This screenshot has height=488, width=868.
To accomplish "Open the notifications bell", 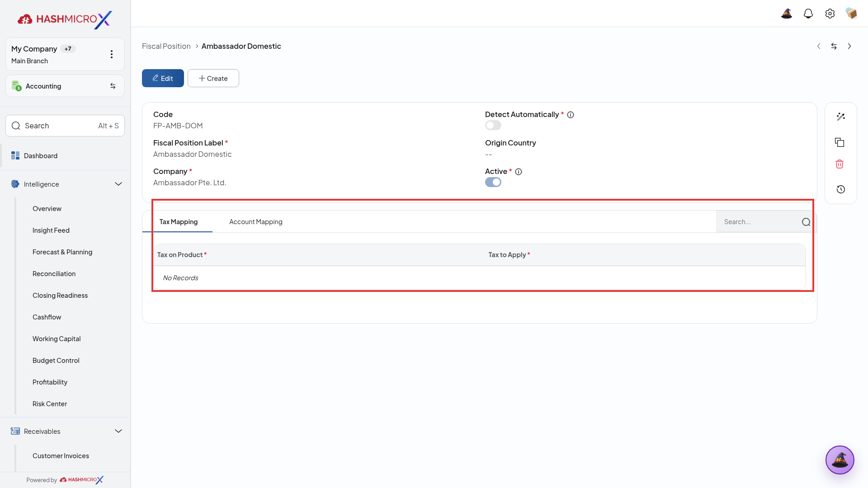I will [808, 14].
